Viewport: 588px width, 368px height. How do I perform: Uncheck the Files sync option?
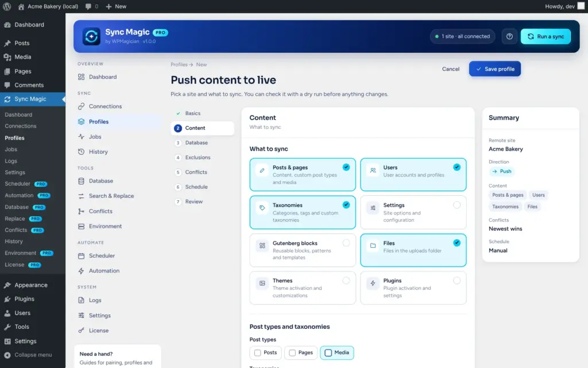pyautogui.click(x=457, y=243)
